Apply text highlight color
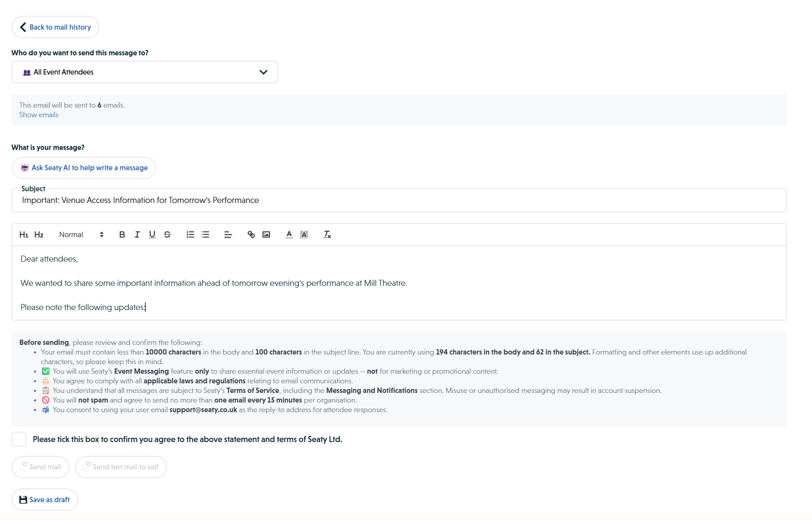 (x=304, y=234)
